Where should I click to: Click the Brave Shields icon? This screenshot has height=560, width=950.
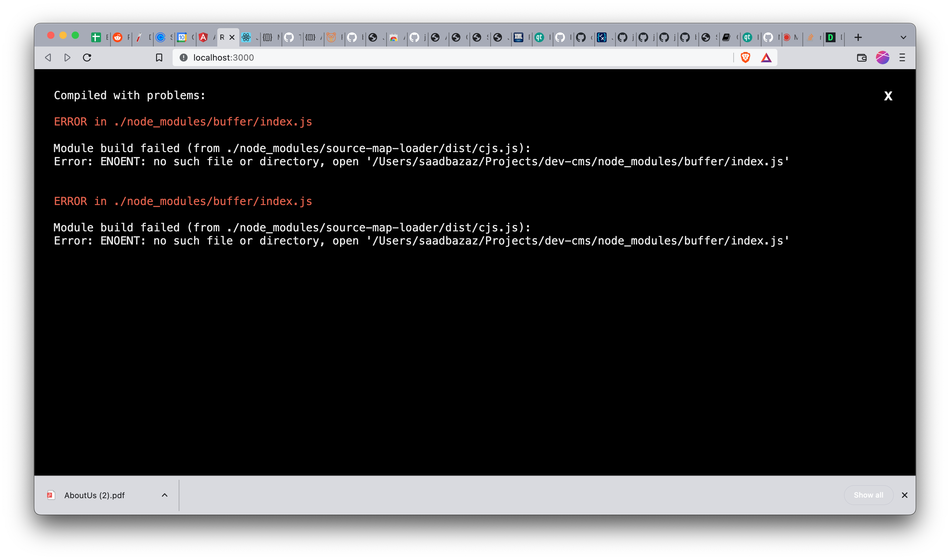(746, 57)
